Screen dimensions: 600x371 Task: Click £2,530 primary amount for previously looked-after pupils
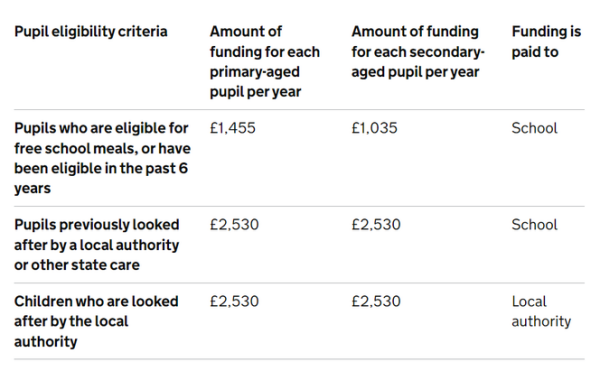234,225
